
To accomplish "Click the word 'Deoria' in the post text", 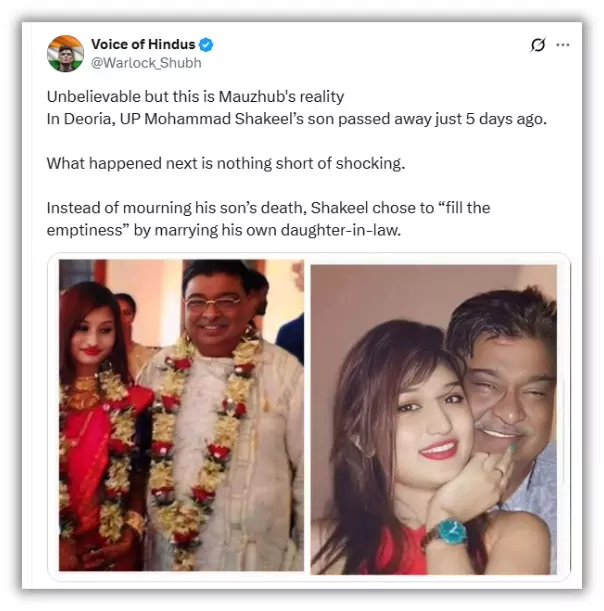I will click(89, 119).
